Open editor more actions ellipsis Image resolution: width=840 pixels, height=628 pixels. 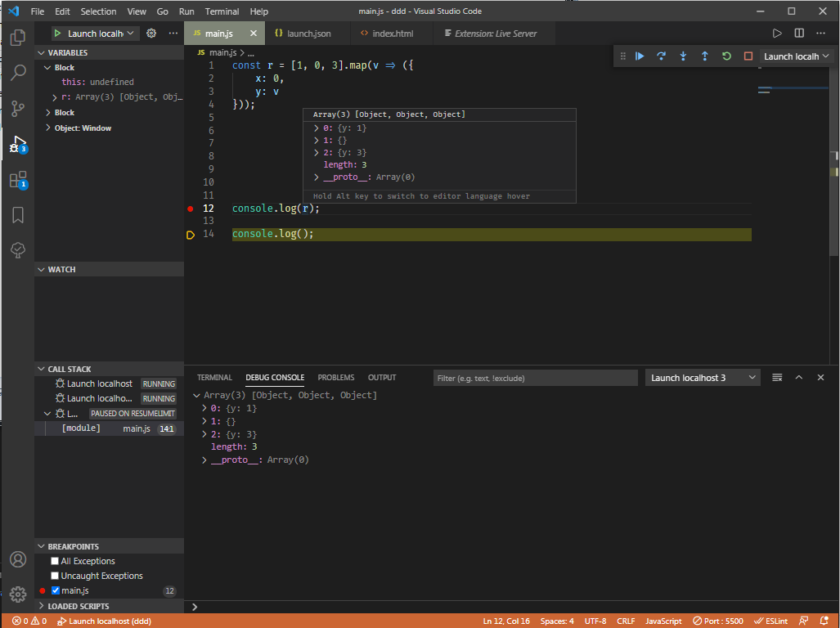point(820,34)
